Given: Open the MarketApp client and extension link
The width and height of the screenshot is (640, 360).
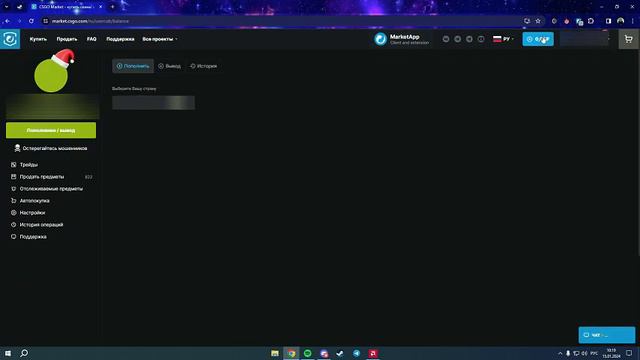Looking at the screenshot, I should click(402, 39).
